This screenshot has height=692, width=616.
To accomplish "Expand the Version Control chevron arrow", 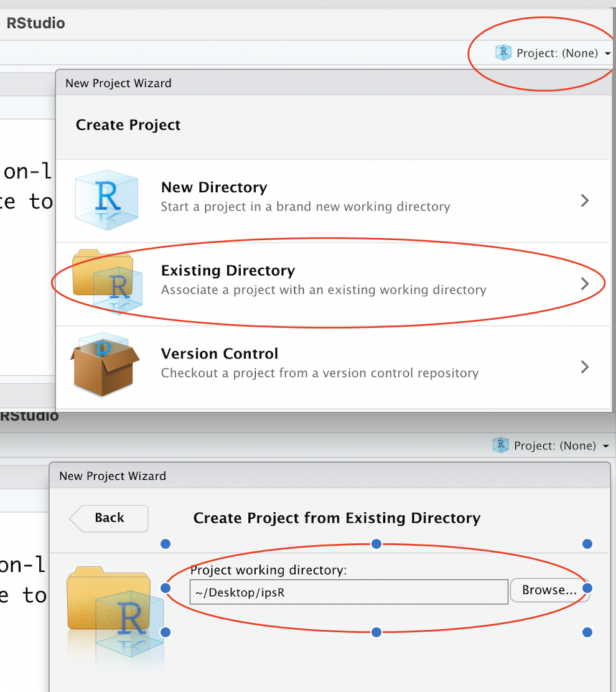I will pos(584,367).
